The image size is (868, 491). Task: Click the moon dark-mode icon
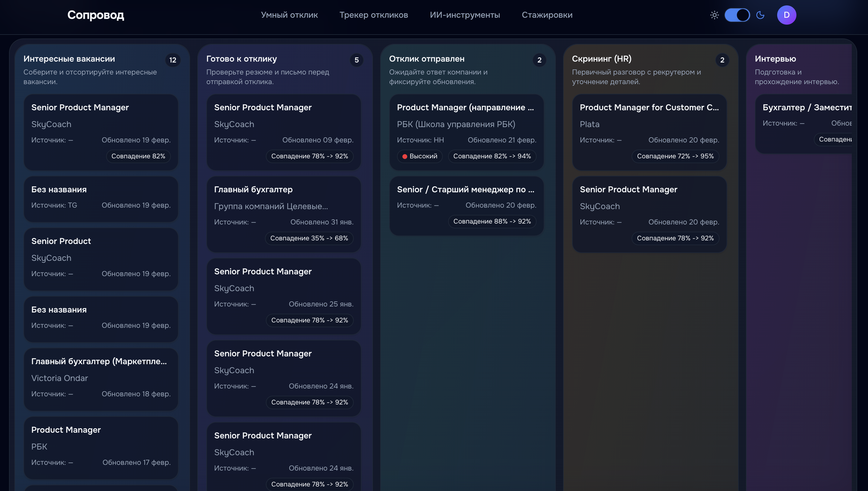pyautogui.click(x=760, y=15)
